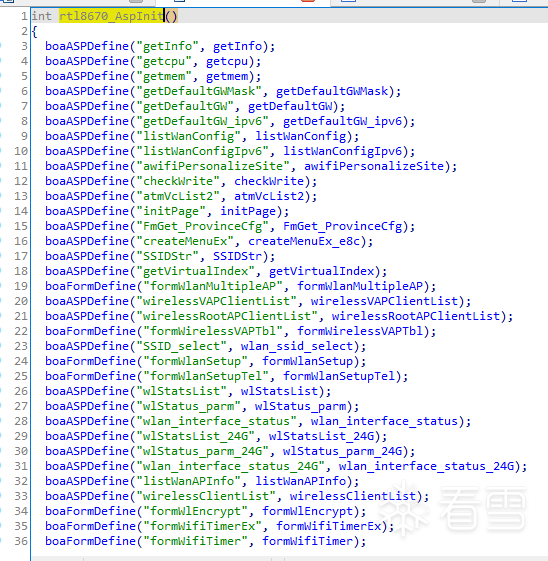Select the int return type on line 1

pyautogui.click(x=41, y=16)
